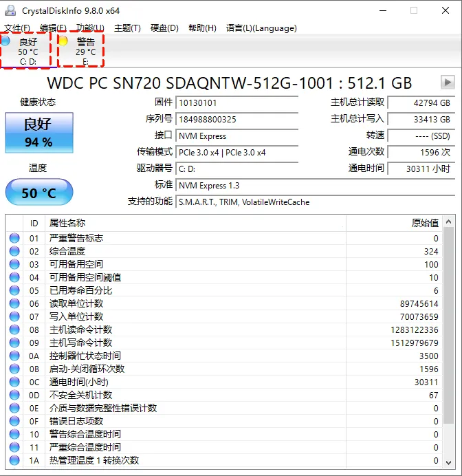Click the 传输模式 field PCIe 3.0 x4
The image size is (462, 476).
coord(237,153)
